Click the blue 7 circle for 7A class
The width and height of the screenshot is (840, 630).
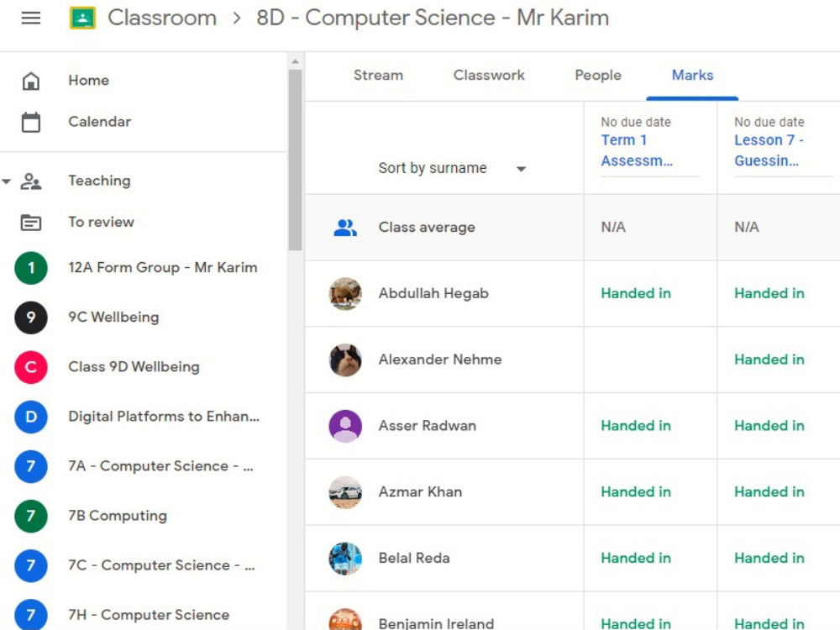30,466
